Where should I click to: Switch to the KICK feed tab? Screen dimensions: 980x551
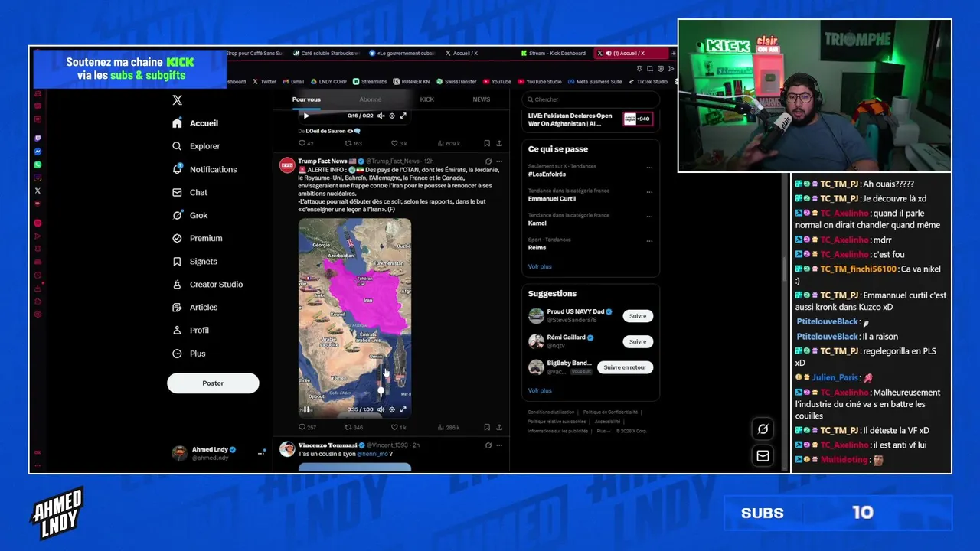[427, 99]
